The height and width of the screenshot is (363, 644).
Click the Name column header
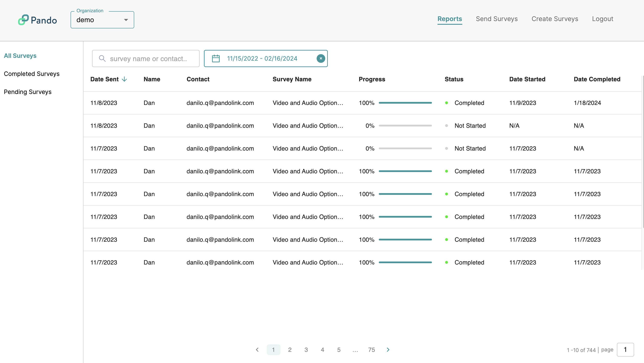[152, 79]
